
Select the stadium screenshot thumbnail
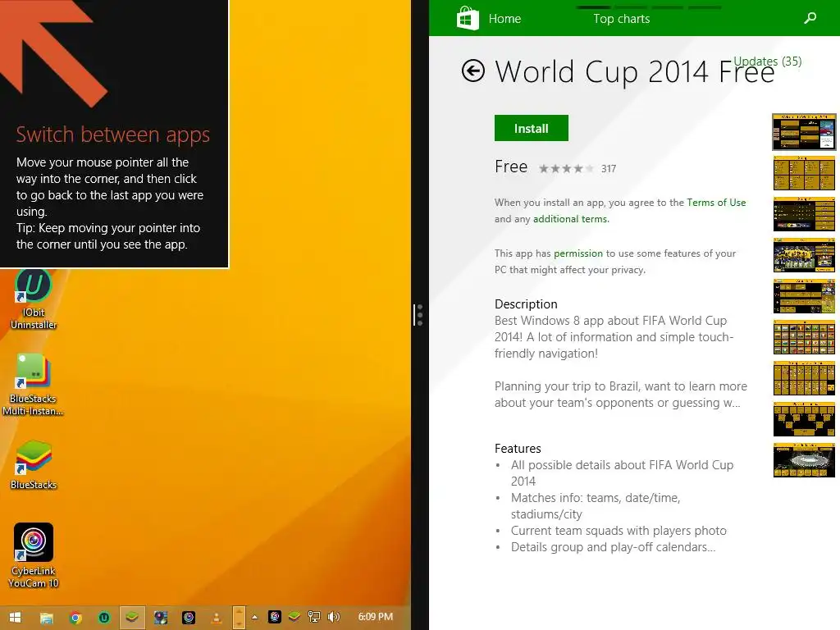tap(804, 460)
